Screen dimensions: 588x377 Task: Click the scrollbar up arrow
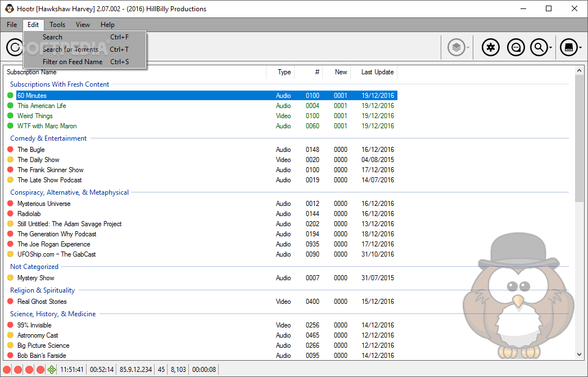pos(579,70)
